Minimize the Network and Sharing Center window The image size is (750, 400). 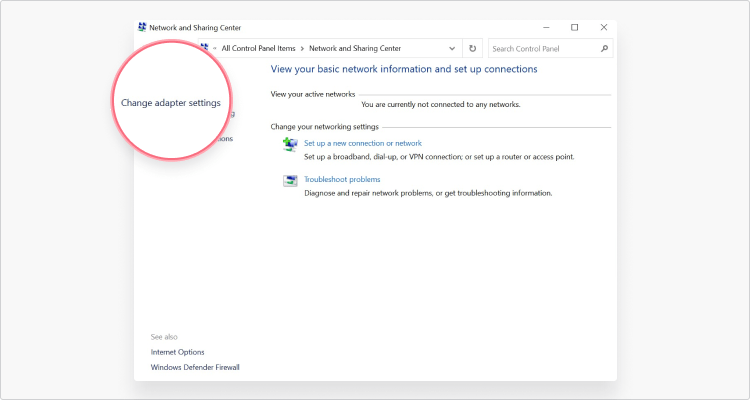(x=546, y=28)
